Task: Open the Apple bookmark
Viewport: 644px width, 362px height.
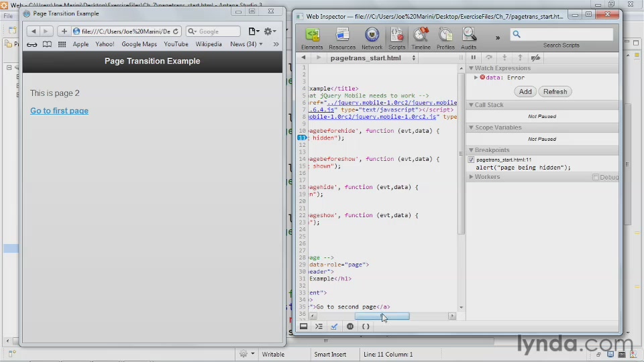Action: 80,44
